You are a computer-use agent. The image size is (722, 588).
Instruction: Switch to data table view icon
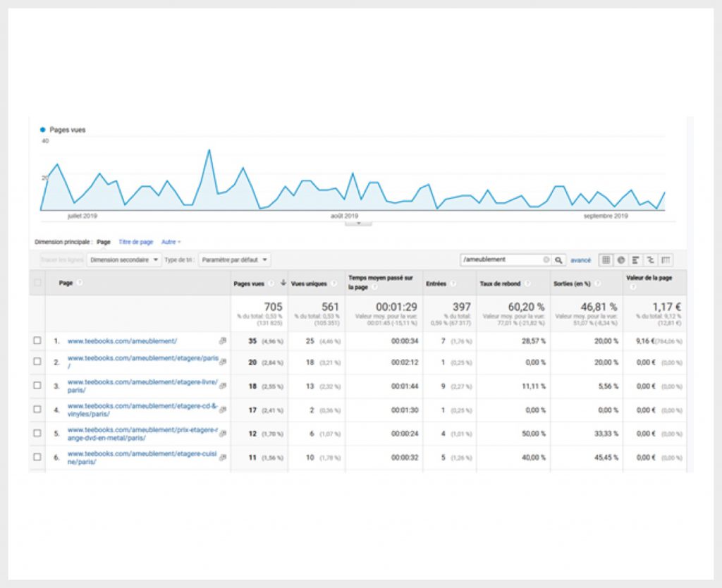coord(606,260)
